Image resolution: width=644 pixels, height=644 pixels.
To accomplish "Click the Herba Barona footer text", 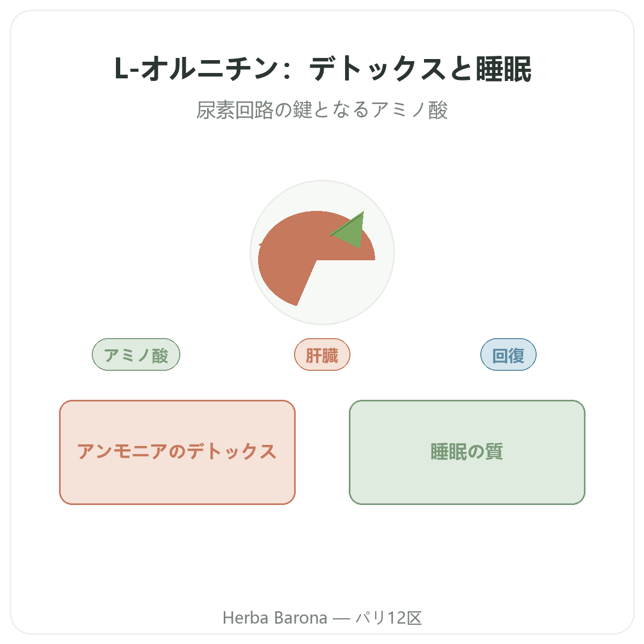I will pyautogui.click(x=275, y=618).
